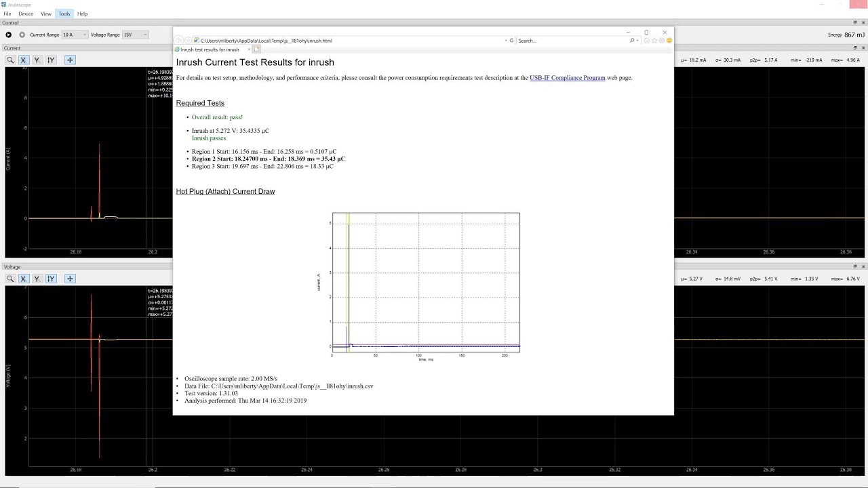Toggle auto-range IY button in Current panel
Screen dimensions: 868x488
(x=50, y=60)
